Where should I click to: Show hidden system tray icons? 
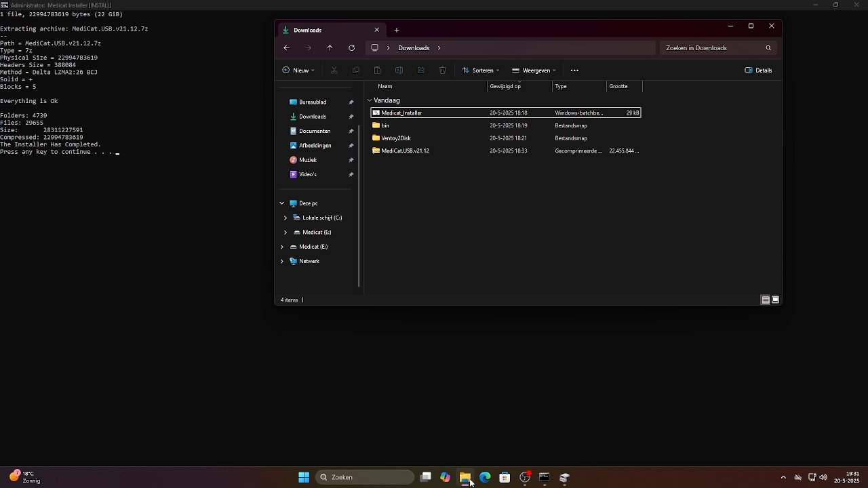[783, 477]
